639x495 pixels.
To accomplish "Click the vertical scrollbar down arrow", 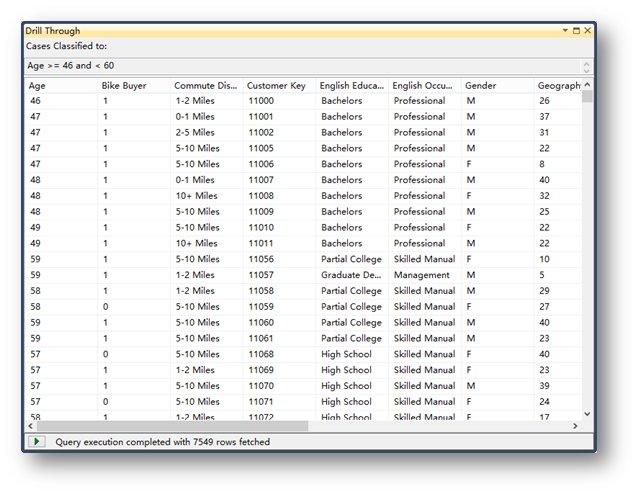I will pos(587,413).
